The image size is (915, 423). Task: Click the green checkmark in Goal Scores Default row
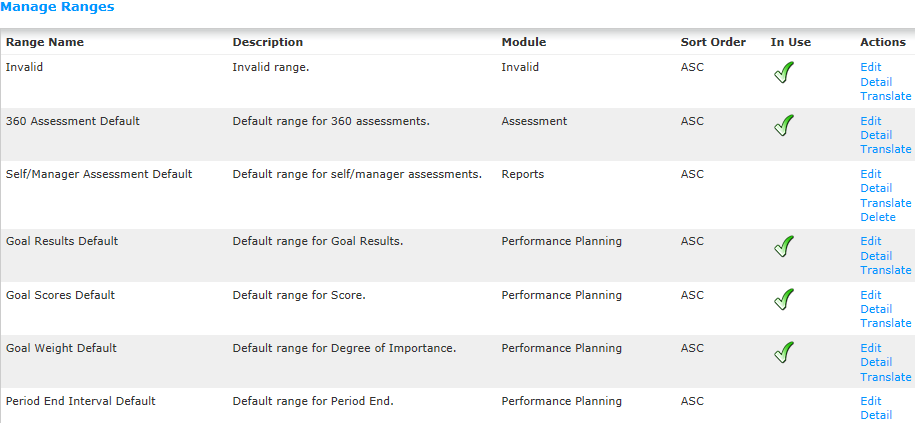(x=784, y=299)
